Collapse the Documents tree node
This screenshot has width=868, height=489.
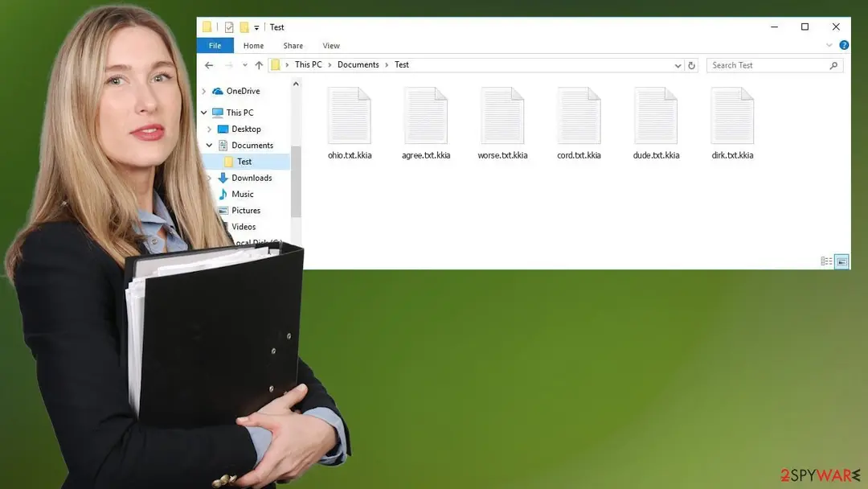coord(209,145)
